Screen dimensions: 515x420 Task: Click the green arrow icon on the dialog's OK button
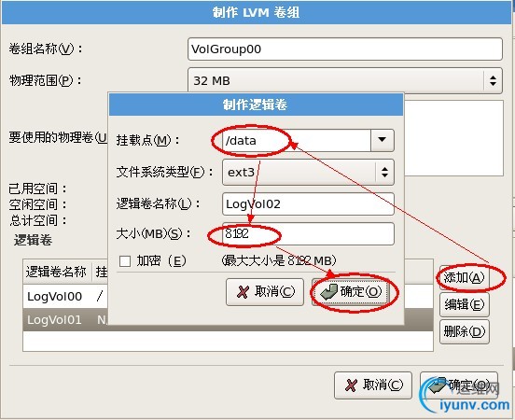tap(328, 291)
